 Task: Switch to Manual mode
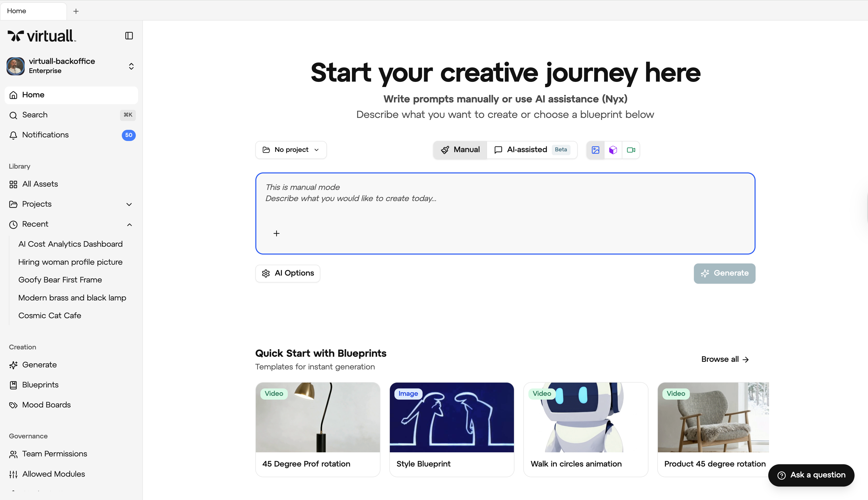[460, 150]
